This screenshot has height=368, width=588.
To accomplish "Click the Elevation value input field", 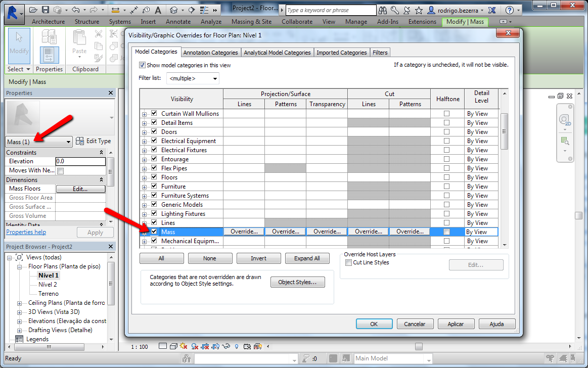I will [x=80, y=161].
